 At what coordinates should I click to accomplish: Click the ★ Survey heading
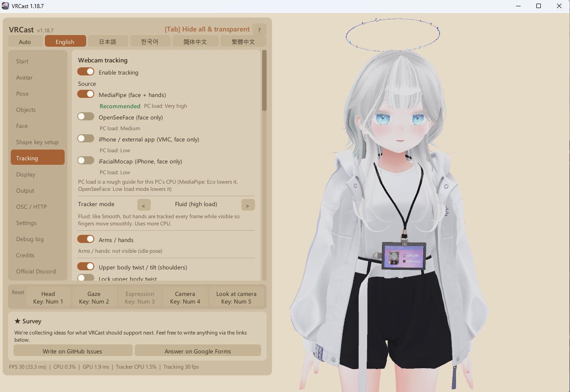click(28, 321)
